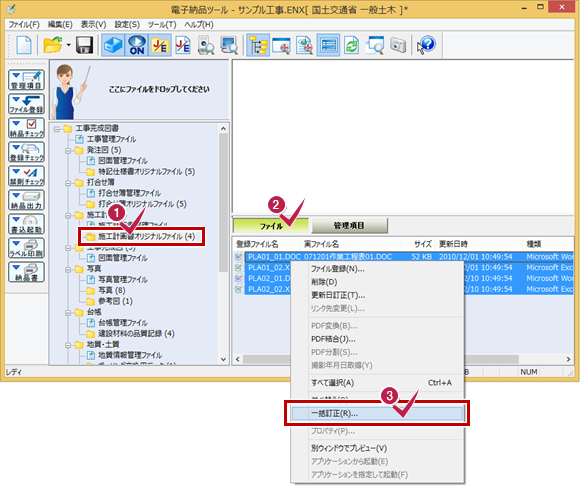Screen dimensions: 580x488
Task: Open the ツール(T) menu
Action: (x=162, y=24)
